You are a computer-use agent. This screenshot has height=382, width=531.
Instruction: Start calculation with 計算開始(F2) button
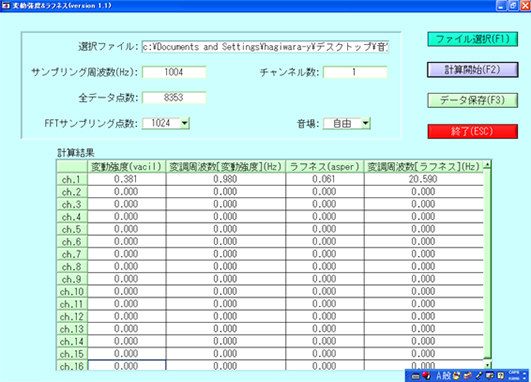[x=473, y=70]
